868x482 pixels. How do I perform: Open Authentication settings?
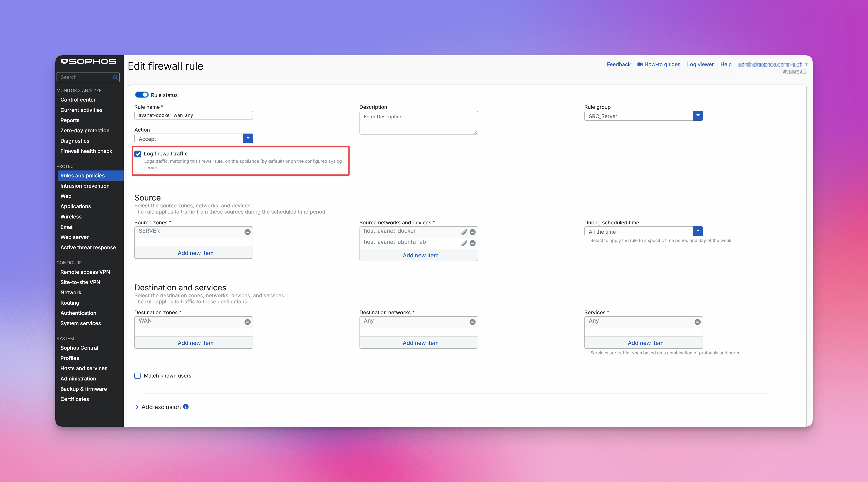pos(78,313)
